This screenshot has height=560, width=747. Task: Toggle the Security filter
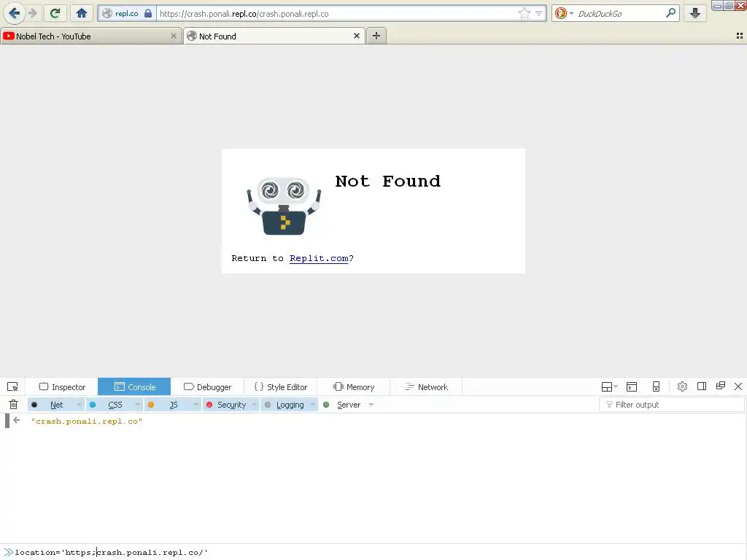coord(226,405)
